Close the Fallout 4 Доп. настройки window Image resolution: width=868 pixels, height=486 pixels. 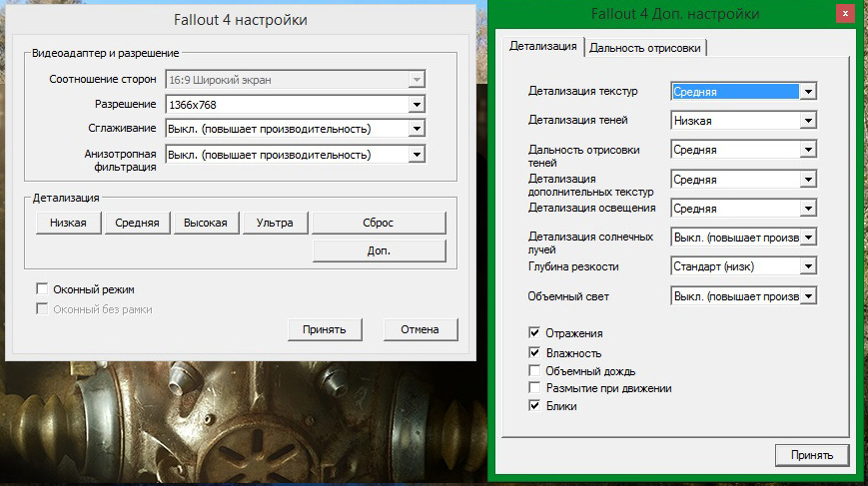(845, 13)
